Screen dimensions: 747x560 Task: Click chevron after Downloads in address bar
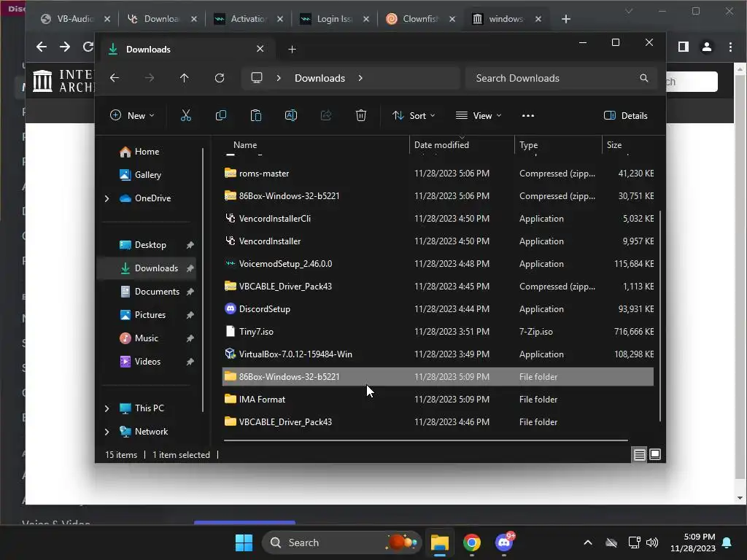[x=360, y=78]
